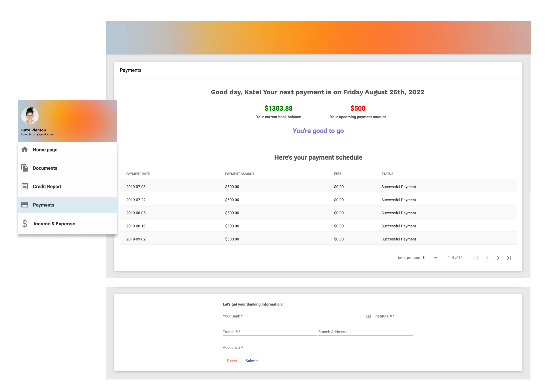Click the Credit Report list icon
This screenshot has height=392, width=555.
point(25,186)
